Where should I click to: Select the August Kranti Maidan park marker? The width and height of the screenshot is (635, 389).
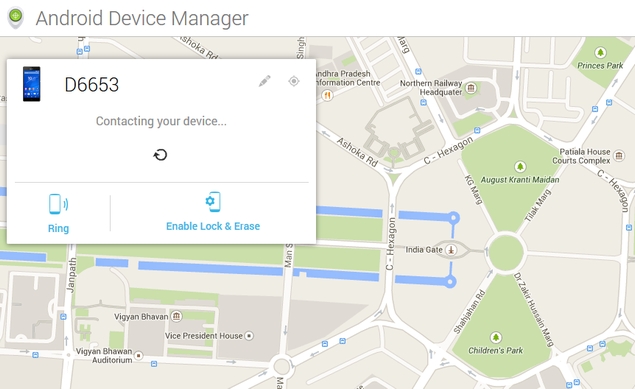(520, 166)
